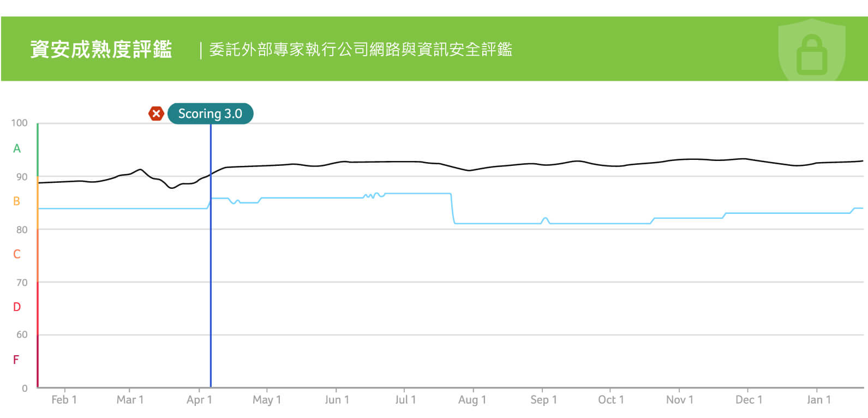The image size is (868, 418).
Task: Click the Aug 1 date tick label
Action: 472,400
